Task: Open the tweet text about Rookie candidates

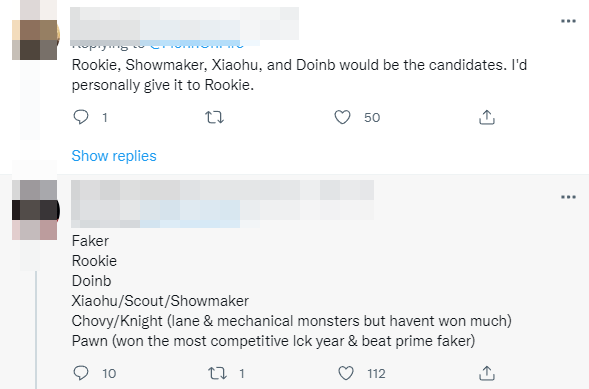Action: 299,75
